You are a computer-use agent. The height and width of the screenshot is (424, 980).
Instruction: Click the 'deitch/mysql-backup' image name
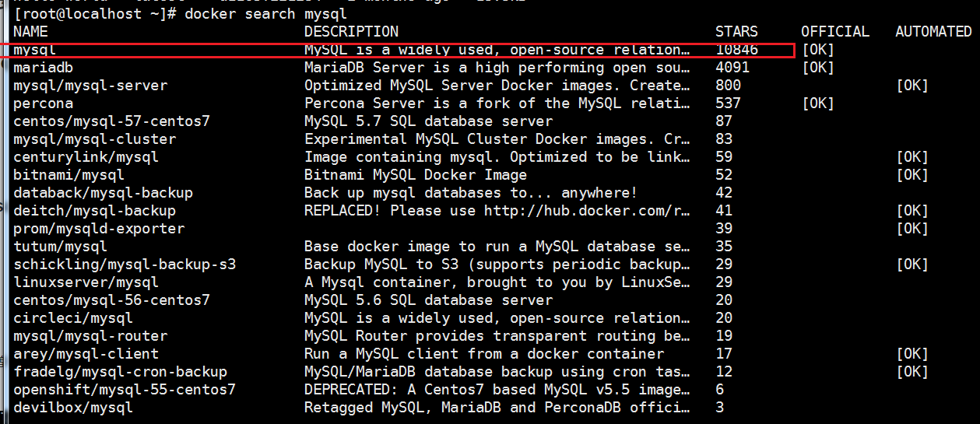click(x=94, y=211)
